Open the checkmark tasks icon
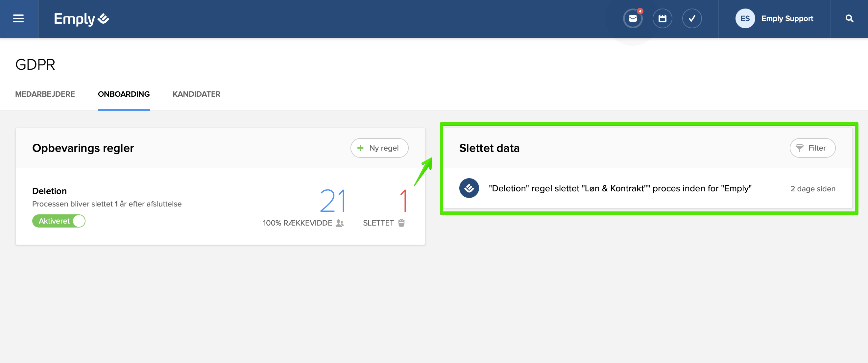Screen dimensions: 868x363 pos(691,18)
